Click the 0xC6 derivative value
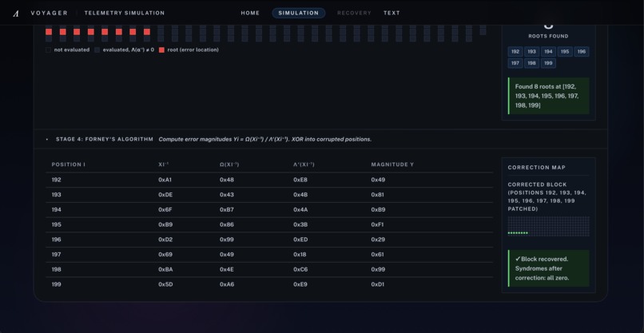This screenshot has width=644, height=333. tap(300, 269)
